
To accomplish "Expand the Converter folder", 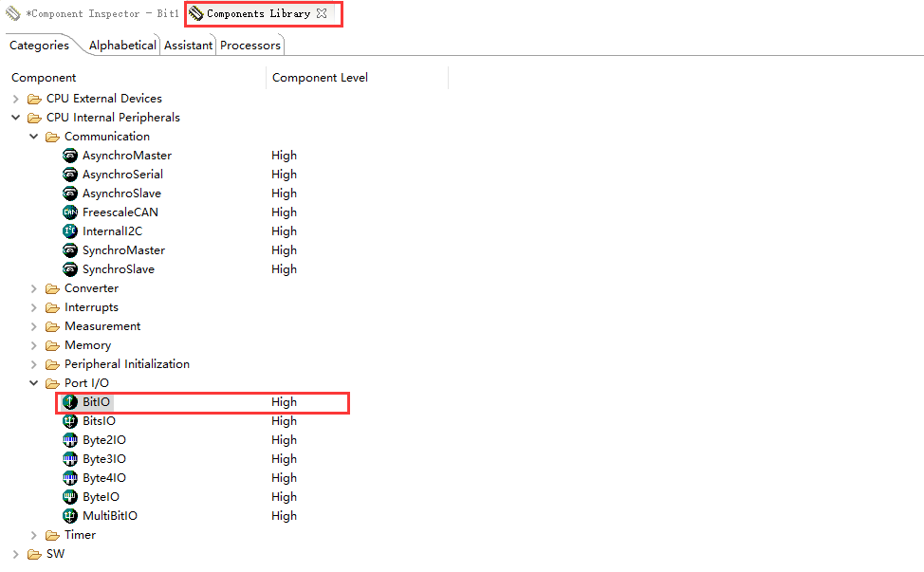I will (33, 288).
